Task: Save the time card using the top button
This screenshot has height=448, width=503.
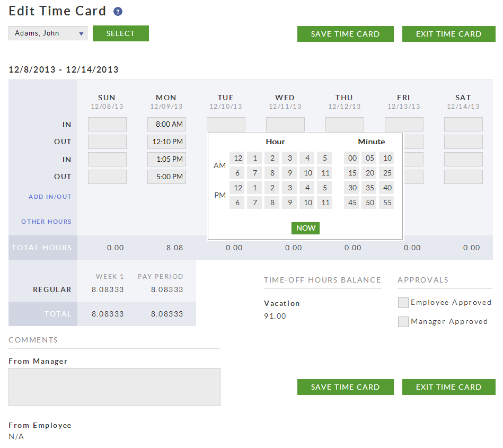Action: 345,33
